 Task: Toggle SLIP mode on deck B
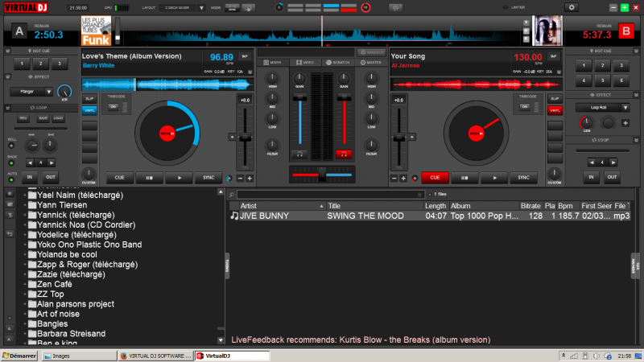pyautogui.click(x=555, y=99)
